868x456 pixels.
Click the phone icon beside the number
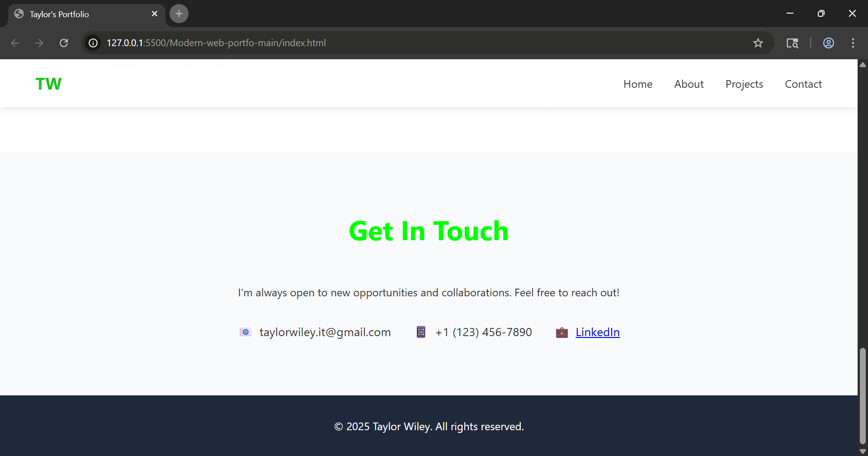421,332
